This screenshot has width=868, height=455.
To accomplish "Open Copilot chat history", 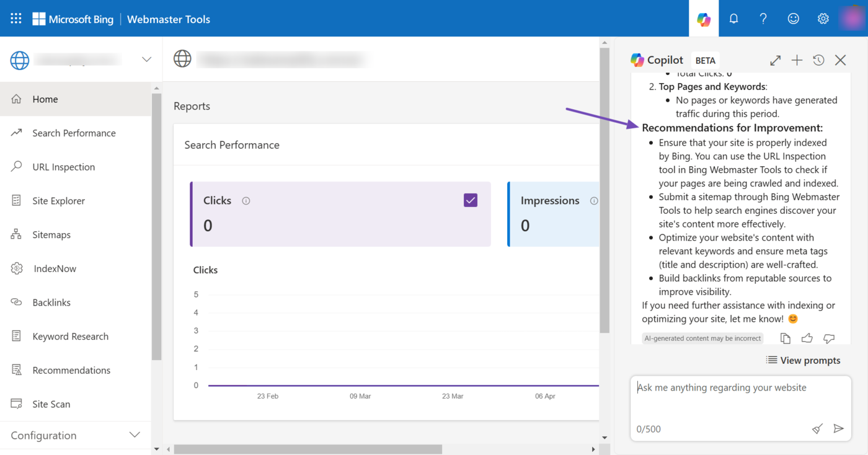I will click(818, 60).
